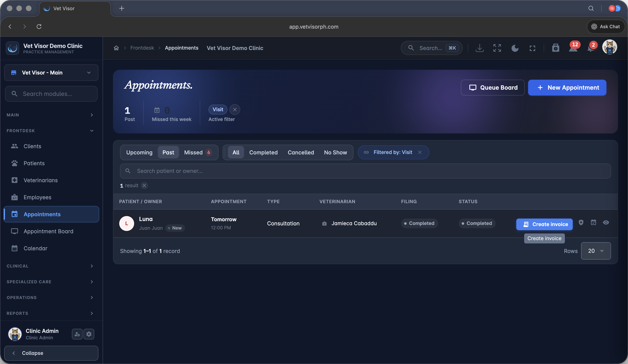The width and height of the screenshot is (628, 364).
Task: Open Employees in the sidebar
Action: pyautogui.click(x=51, y=197)
